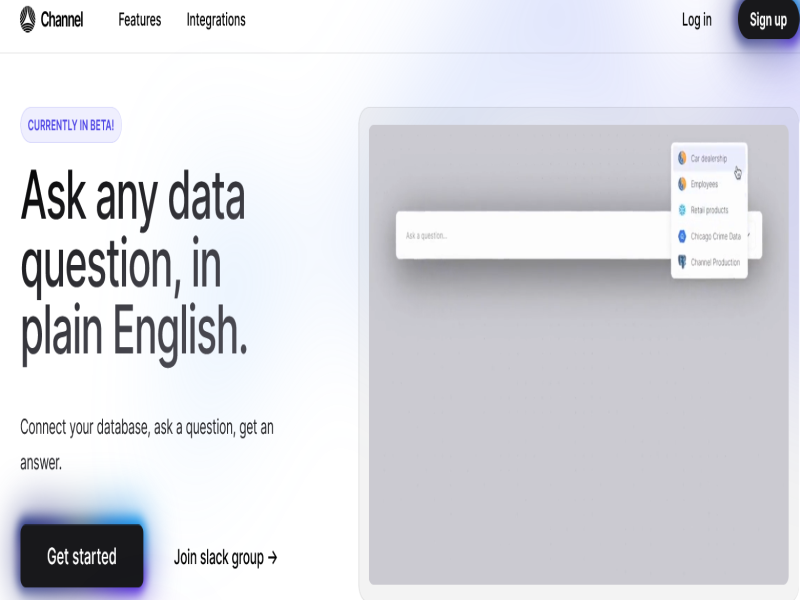Select Chicago Crime Data from the list

(x=715, y=236)
